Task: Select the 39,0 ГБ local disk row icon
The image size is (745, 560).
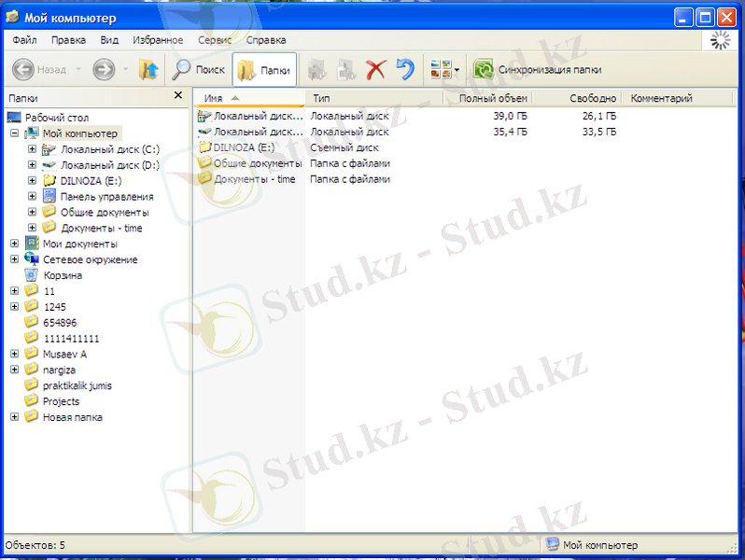Action: [204, 116]
